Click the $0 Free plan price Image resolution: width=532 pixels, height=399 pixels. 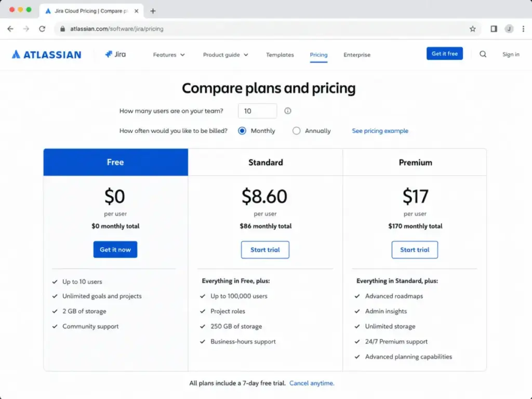(115, 196)
